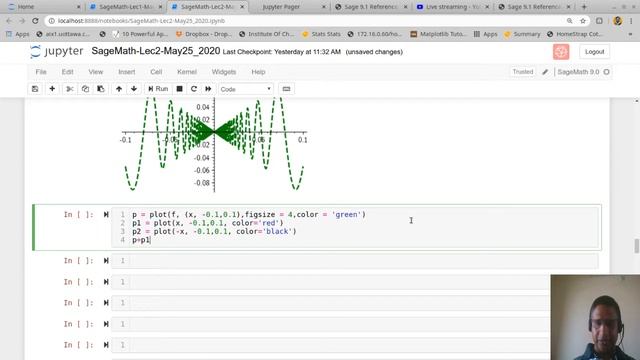Click the first empty code cell
The image size is (640, 360).
(355, 260)
